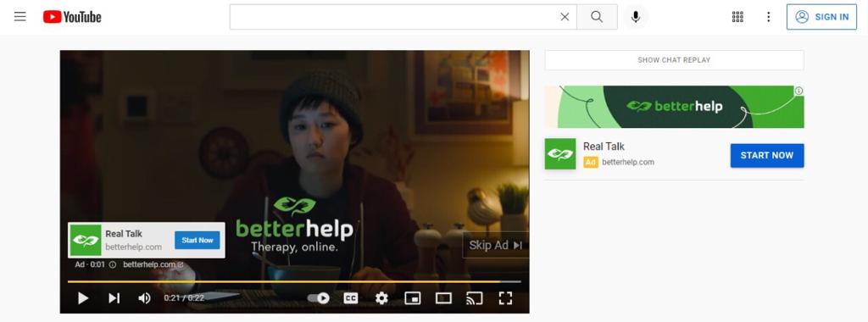
Task: Play the video
Action: [83, 298]
